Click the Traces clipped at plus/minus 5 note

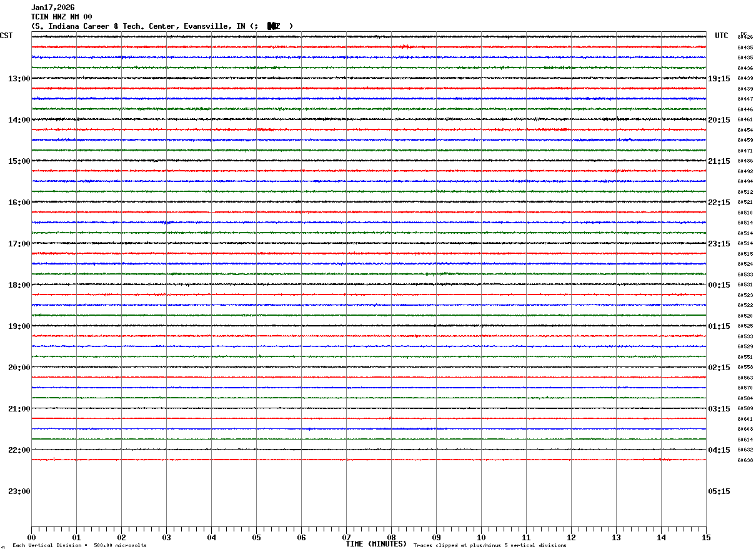(x=490, y=546)
